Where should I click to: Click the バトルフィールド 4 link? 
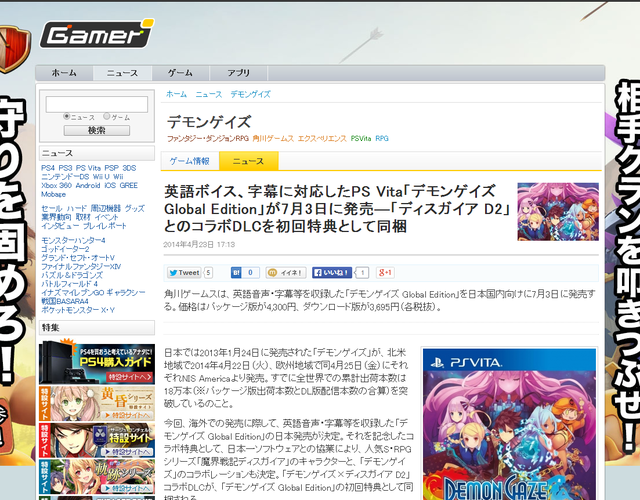click(69, 284)
